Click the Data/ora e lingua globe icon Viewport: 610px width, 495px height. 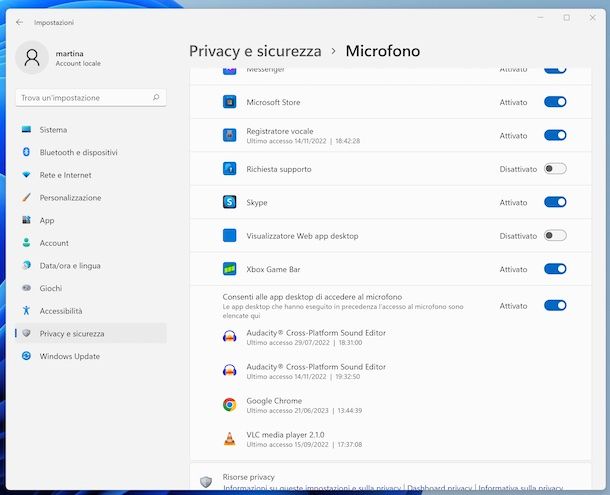26,265
